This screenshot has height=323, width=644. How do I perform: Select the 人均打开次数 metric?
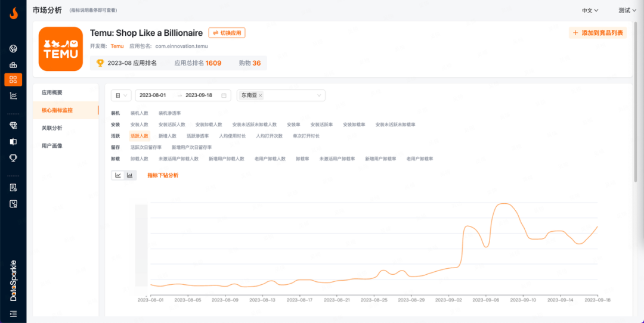coord(269,136)
